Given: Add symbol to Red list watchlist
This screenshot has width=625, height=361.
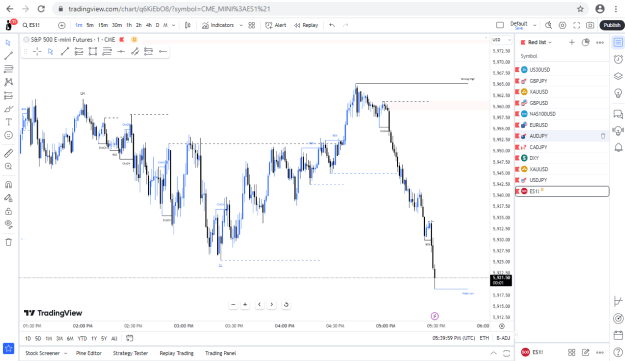Looking at the screenshot, I should coord(572,42).
